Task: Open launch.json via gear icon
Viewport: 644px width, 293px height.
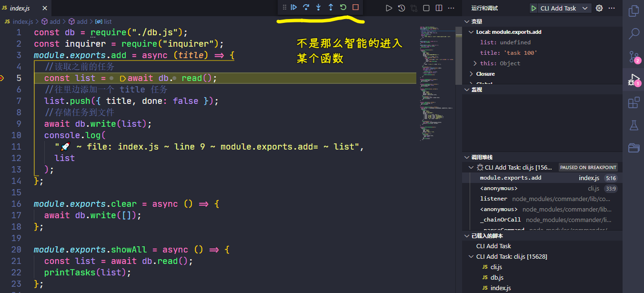Action: [600, 8]
